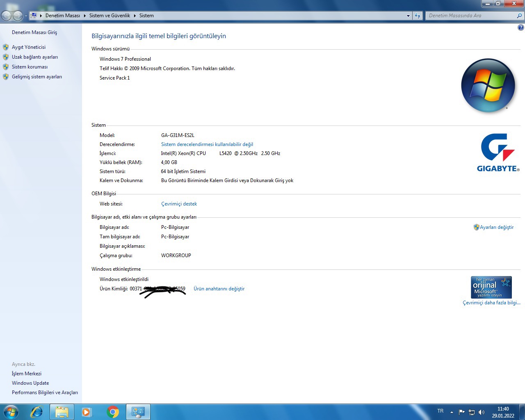Open İşlem Merkezi link
The height and width of the screenshot is (420, 525).
(27, 374)
